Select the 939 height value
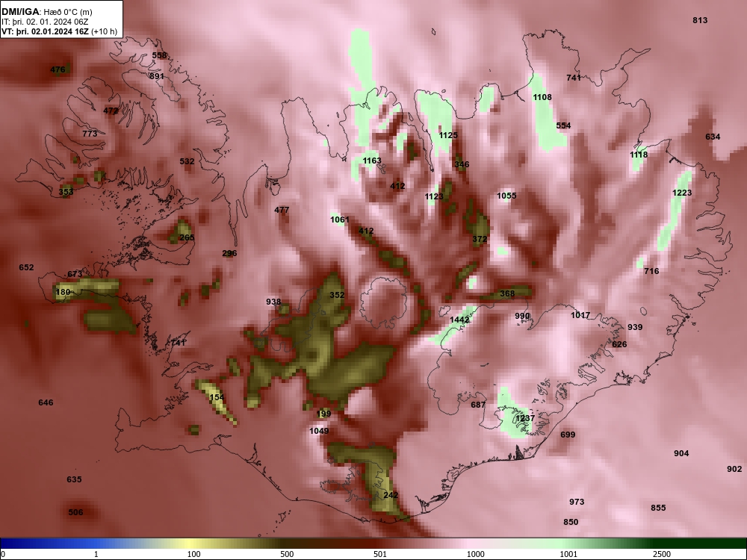Viewport: 747px width, 560px height. point(635,327)
